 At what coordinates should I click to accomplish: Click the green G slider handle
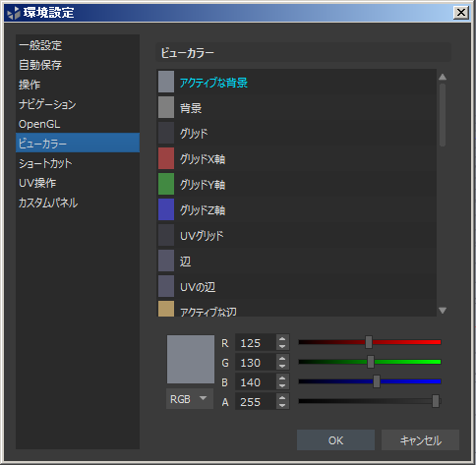pyautogui.click(x=371, y=362)
